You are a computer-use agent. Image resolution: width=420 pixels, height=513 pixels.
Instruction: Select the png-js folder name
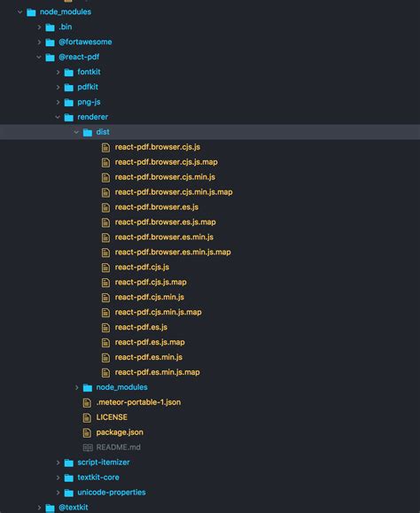tap(89, 103)
